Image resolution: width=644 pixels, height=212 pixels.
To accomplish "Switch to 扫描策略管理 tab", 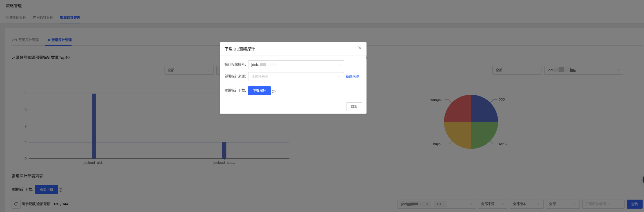I will pyautogui.click(x=16, y=17).
